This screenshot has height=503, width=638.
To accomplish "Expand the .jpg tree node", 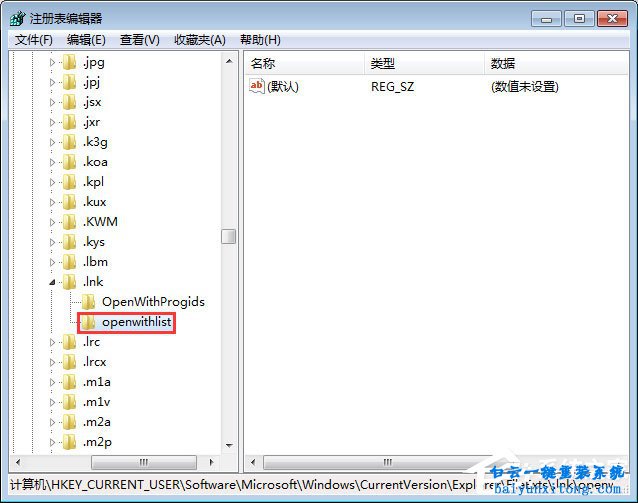I will tap(52, 62).
